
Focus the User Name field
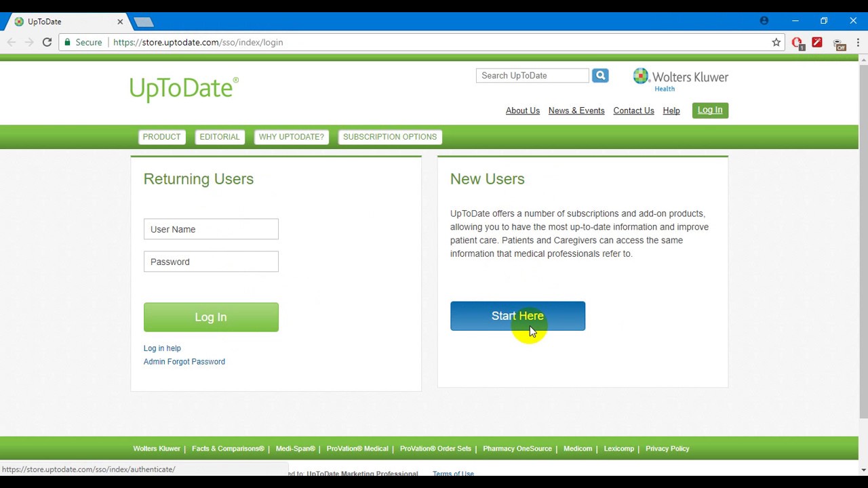[x=211, y=229]
